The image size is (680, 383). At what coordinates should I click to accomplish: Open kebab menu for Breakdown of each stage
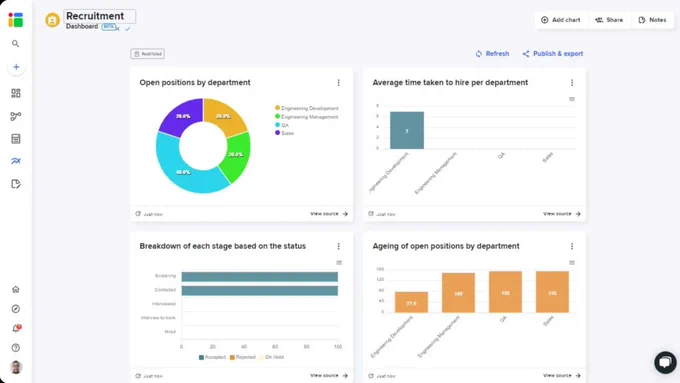(339, 246)
